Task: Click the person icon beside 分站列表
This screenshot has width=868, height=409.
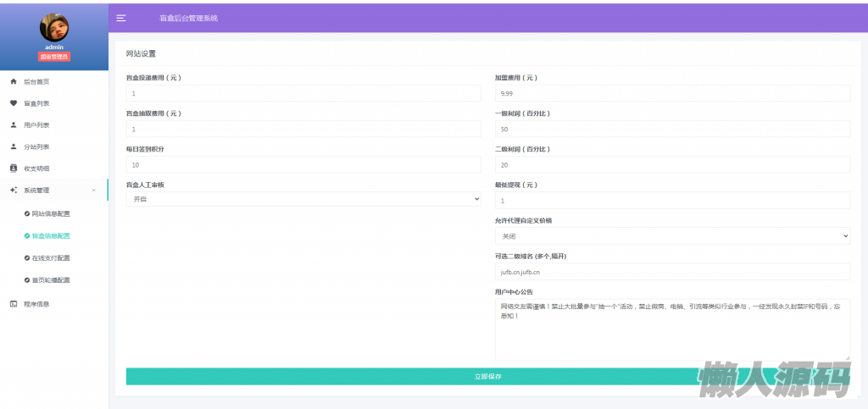Action: point(14,146)
